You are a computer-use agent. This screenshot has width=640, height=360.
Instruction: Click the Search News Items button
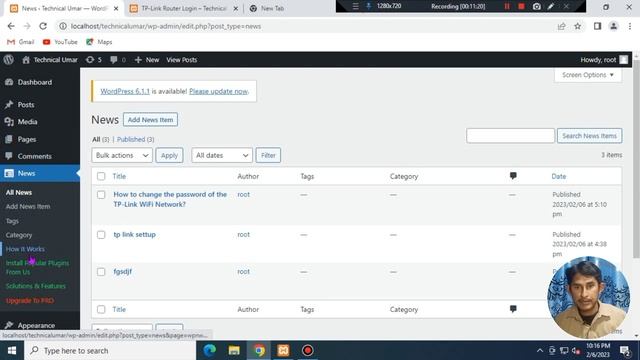pyautogui.click(x=589, y=136)
